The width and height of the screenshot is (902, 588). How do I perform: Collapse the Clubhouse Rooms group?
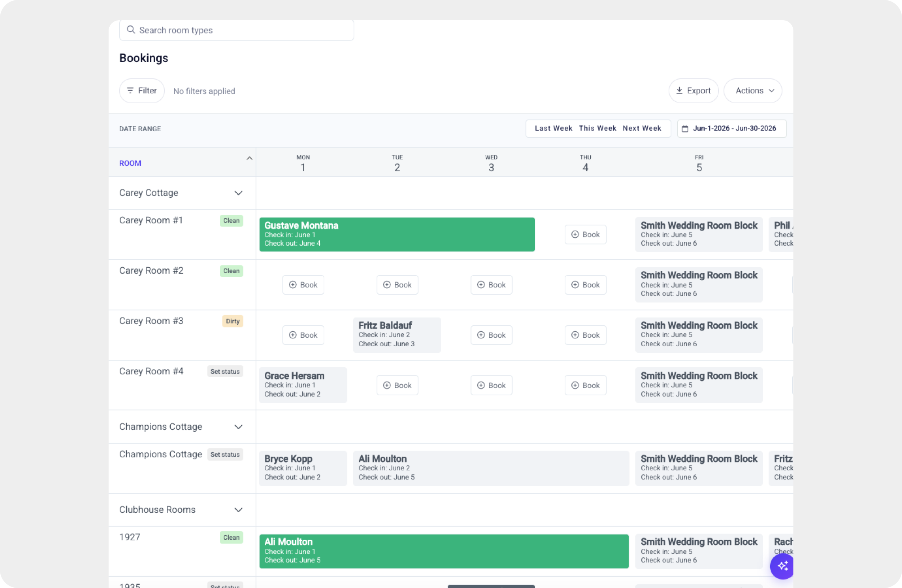point(238,510)
